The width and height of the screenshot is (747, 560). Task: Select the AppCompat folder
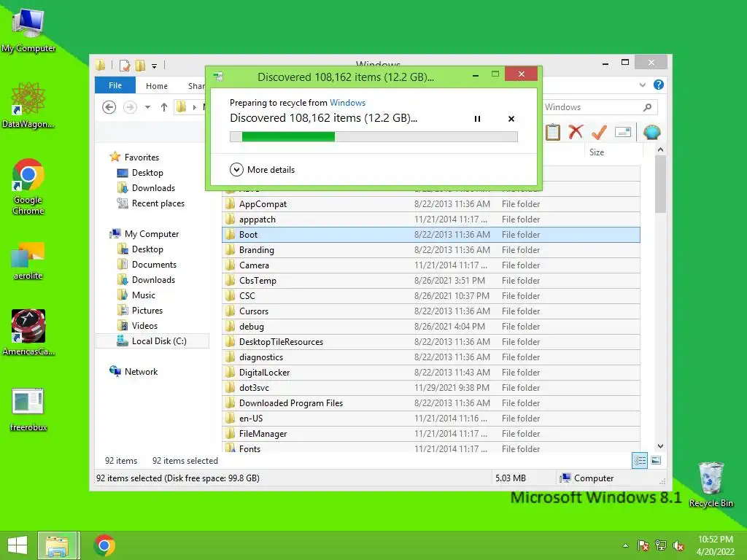(430, 204)
